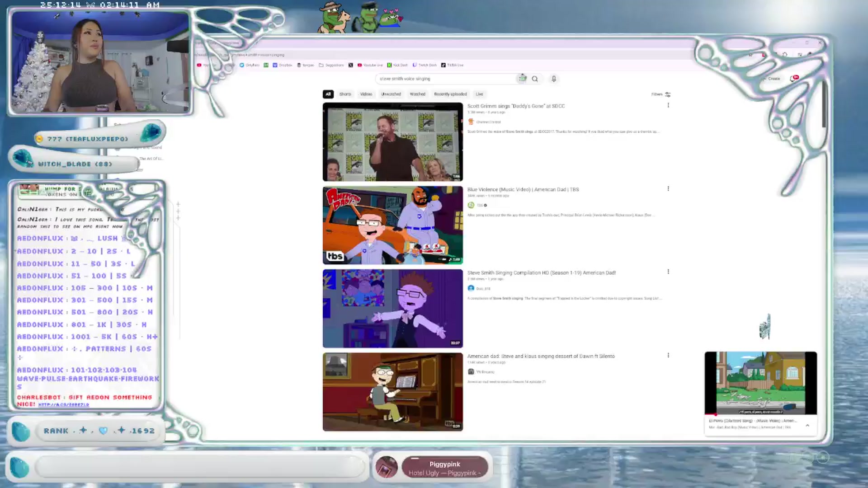Open the Youtube Live bookmark
Image resolution: width=868 pixels, height=488 pixels.
coord(370,65)
